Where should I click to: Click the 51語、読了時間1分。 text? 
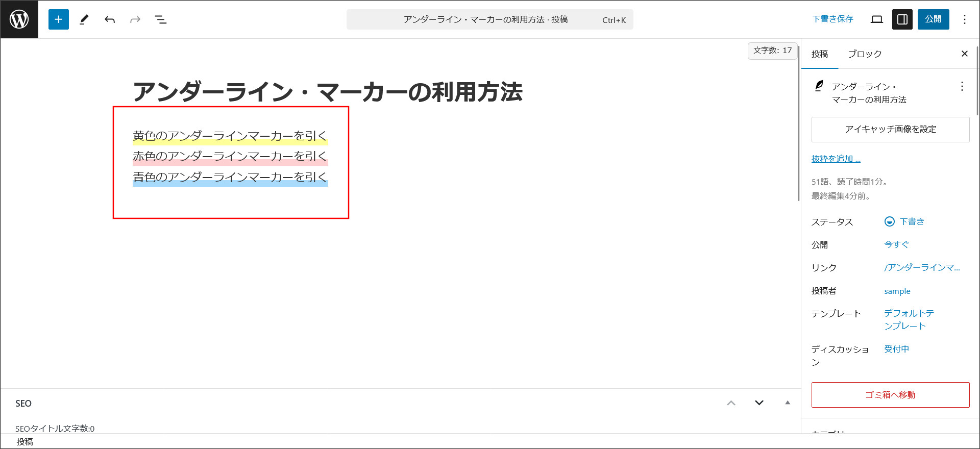pyautogui.click(x=850, y=182)
